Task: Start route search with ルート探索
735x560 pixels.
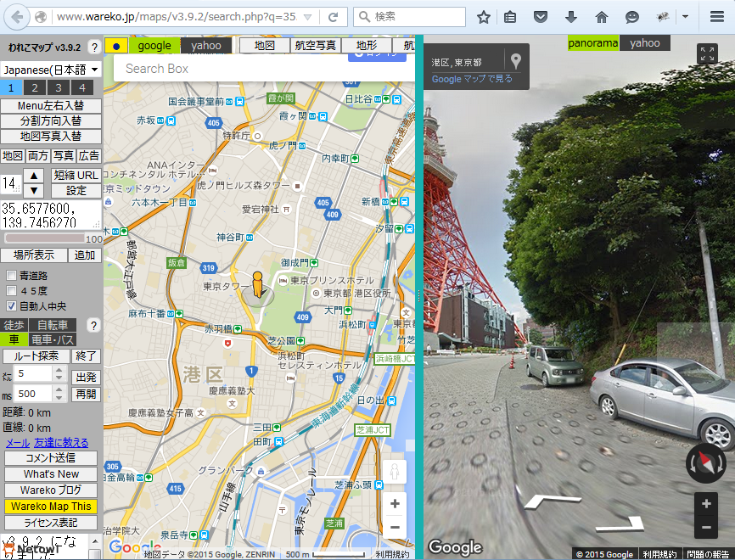Action: (36, 356)
